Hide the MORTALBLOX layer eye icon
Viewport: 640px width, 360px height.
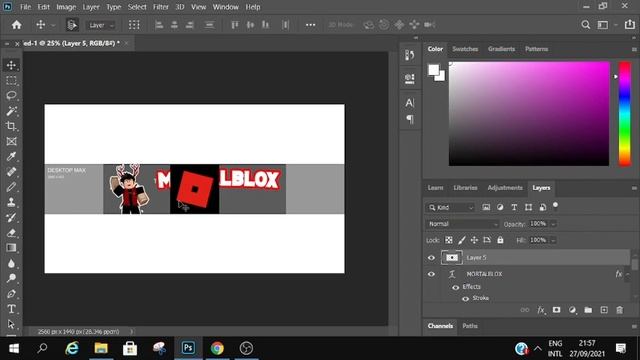point(431,274)
